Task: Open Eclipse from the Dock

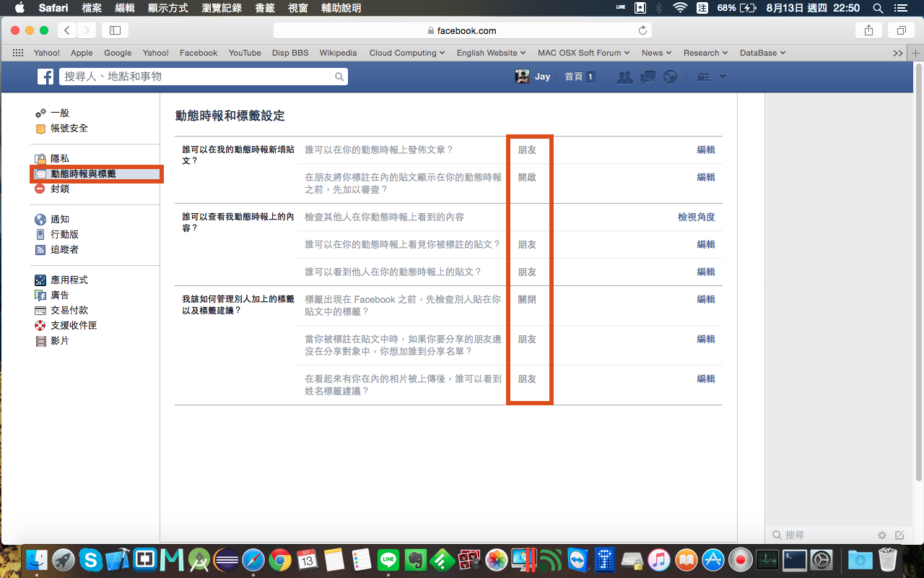Action: pos(226,560)
